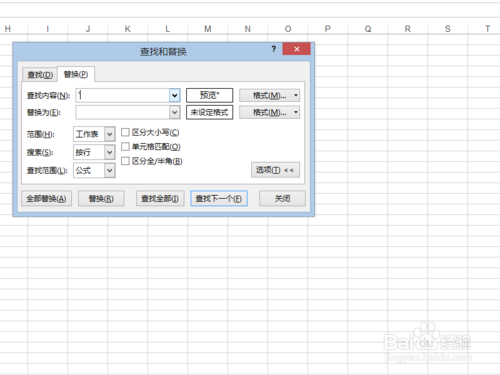Select column header O
This screenshot has height=375, width=500.
tap(288, 29)
